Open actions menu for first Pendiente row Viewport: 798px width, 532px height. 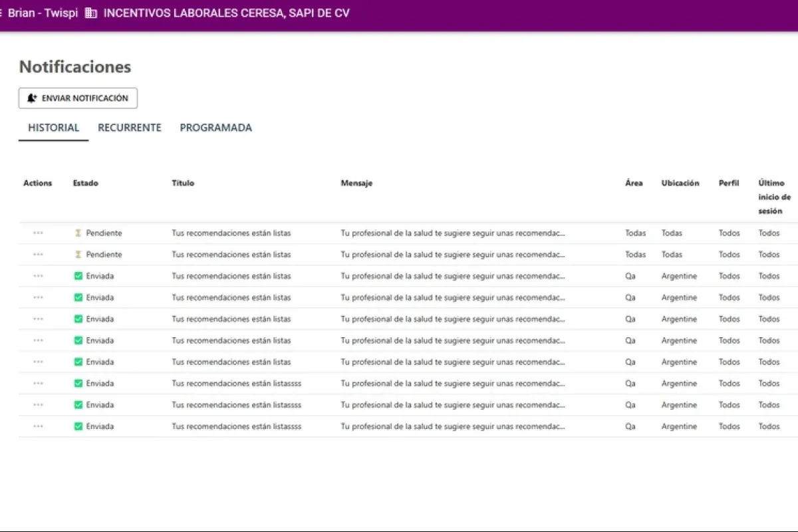(x=38, y=233)
